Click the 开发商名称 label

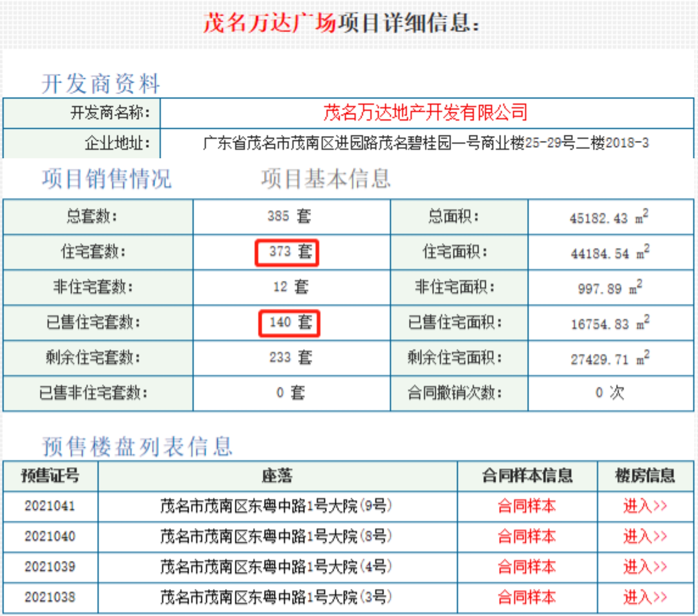110,113
